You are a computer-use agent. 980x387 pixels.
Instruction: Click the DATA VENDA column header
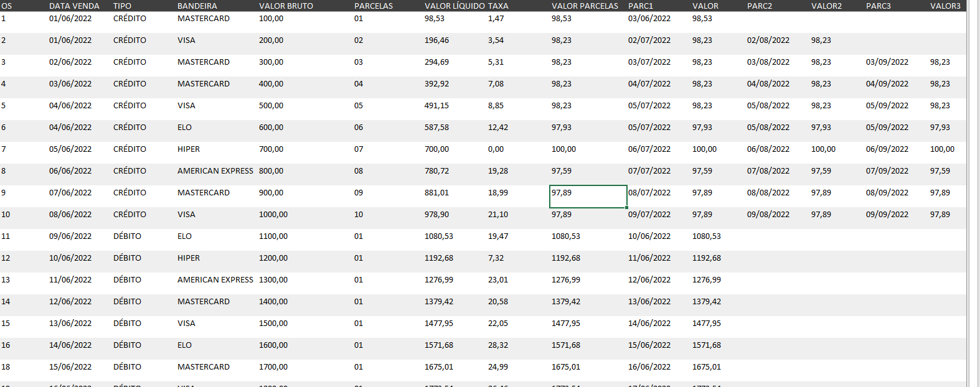(x=74, y=6)
